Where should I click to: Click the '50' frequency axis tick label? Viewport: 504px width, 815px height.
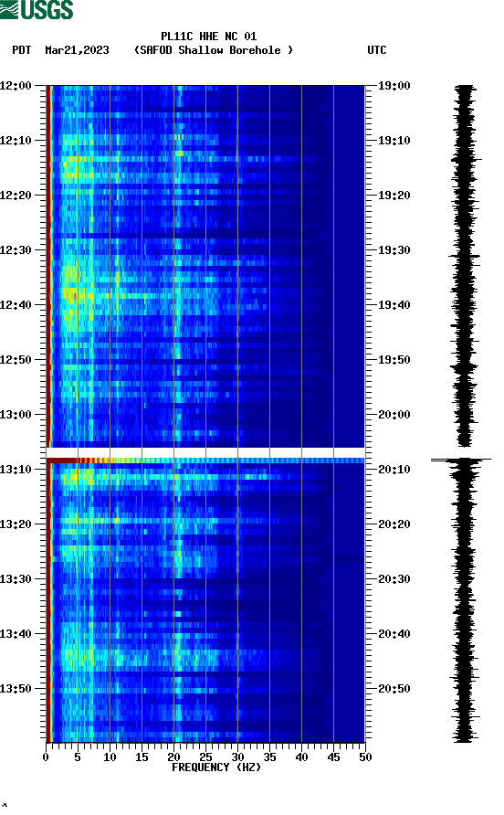[x=365, y=757]
